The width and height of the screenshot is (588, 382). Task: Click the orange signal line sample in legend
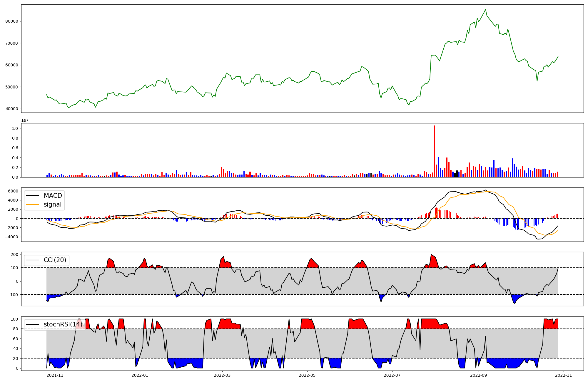tap(33, 205)
